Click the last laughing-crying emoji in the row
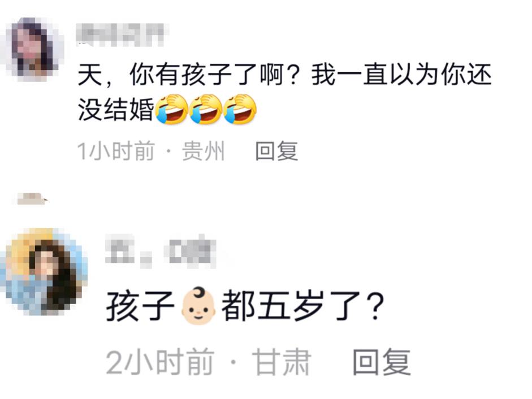 click(x=240, y=109)
